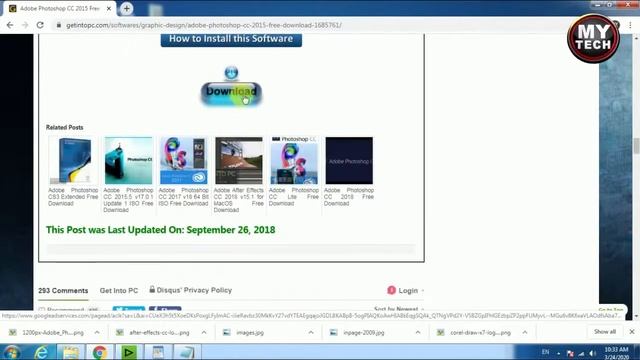This screenshot has width=640, height=360.
Task: Open Sort by Newest dropdown
Action: (399, 309)
